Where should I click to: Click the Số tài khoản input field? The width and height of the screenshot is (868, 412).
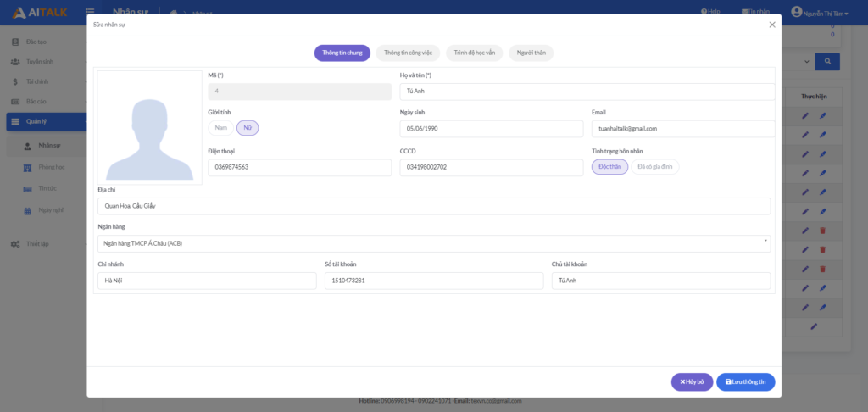pos(433,281)
